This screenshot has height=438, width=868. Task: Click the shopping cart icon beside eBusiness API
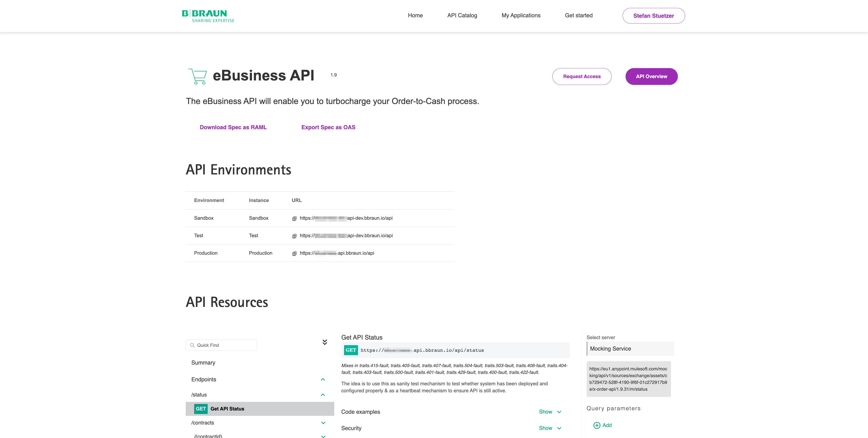click(x=197, y=76)
